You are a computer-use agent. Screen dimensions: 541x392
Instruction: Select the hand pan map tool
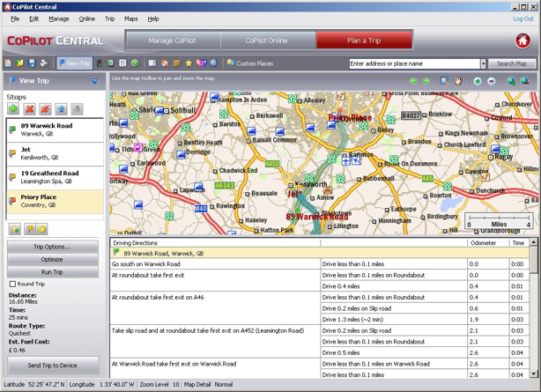(458, 81)
